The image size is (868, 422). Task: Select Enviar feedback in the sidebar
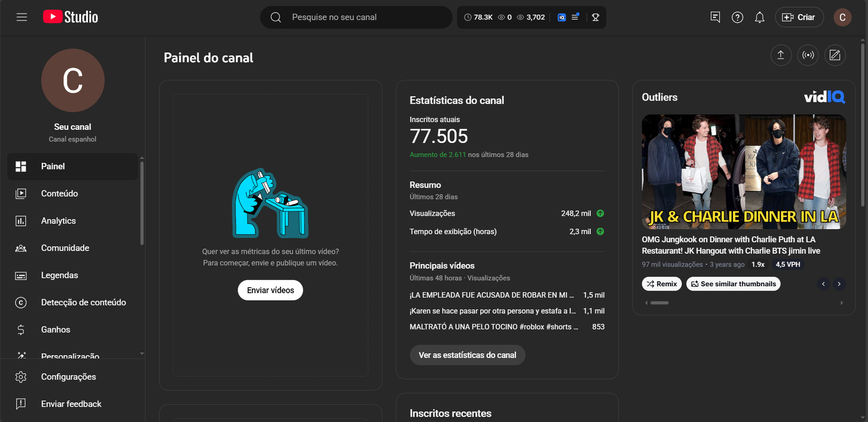[x=73, y=404]
